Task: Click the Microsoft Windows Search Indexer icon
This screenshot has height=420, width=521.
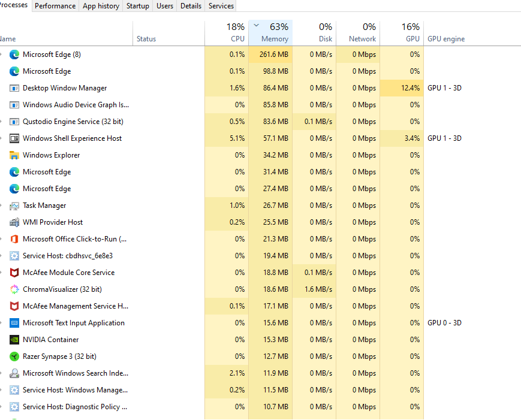Action: (14, 373)
